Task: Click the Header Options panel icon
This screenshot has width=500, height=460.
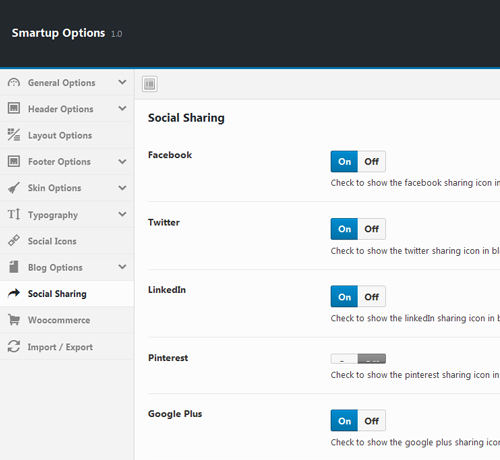Action: (x=14, y=108)
